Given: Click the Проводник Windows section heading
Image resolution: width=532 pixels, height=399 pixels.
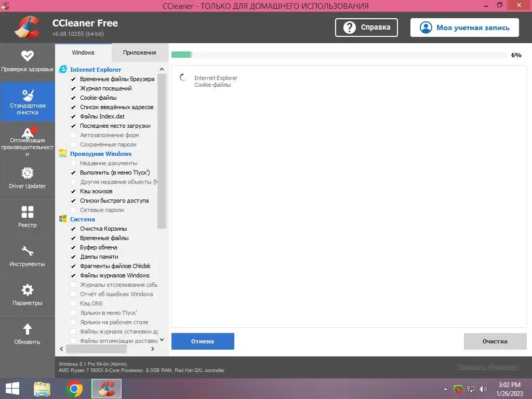Looking at the screenshot, I should tap(101, 154).
